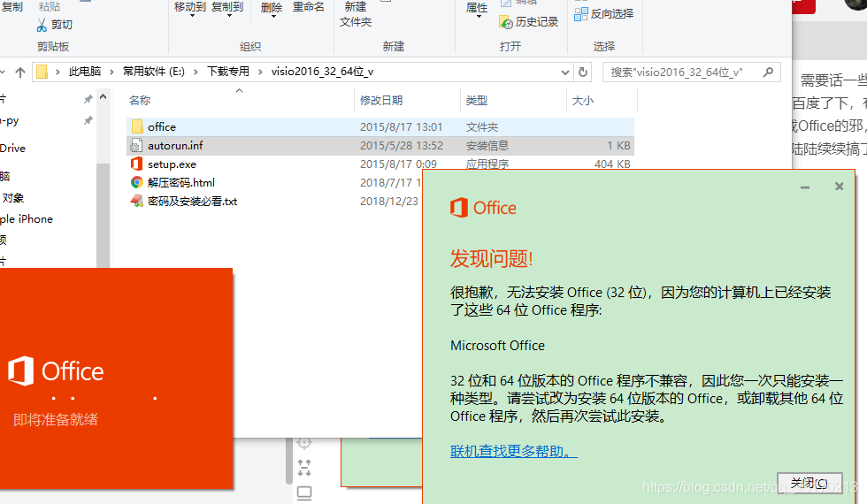Viewport: 867px width, 504px height.
Task: Expand chevron after 下载专用 in path
Action: [x=260, y=72]
